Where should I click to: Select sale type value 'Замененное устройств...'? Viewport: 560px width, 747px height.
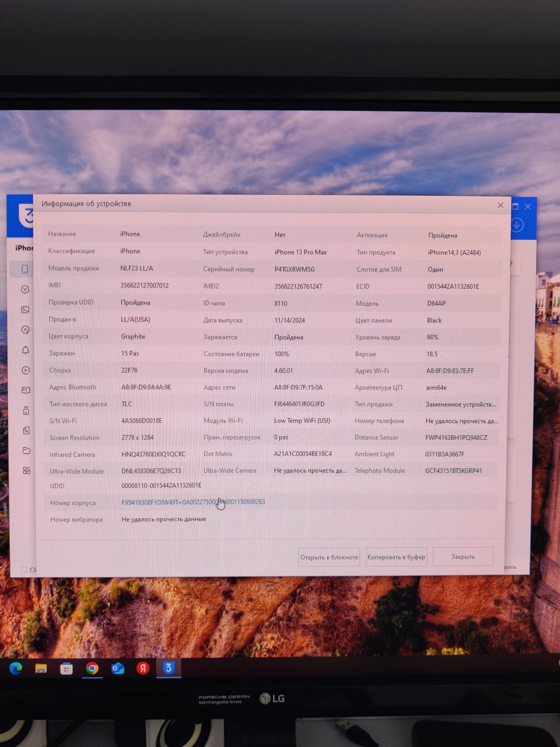pyautogui.click(x=461, y=405)
